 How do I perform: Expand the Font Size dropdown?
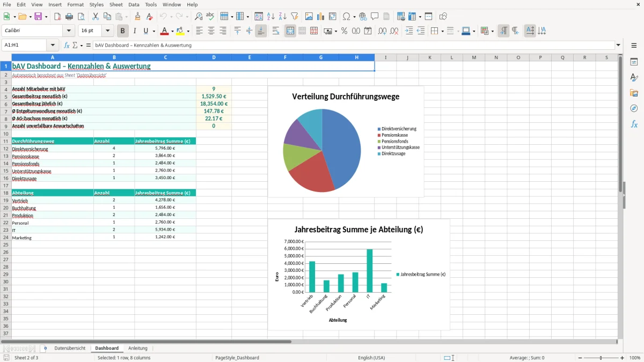[x=108, y=31]
